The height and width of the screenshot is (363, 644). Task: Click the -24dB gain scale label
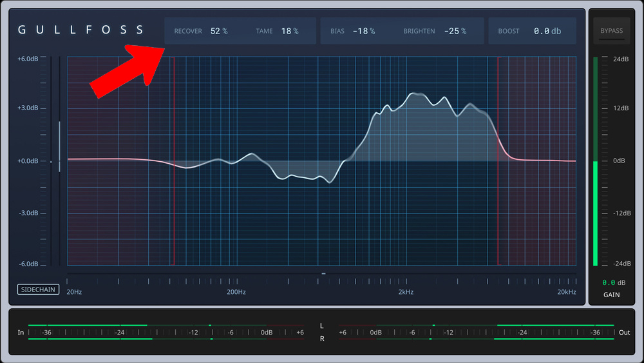coord(622,264)
